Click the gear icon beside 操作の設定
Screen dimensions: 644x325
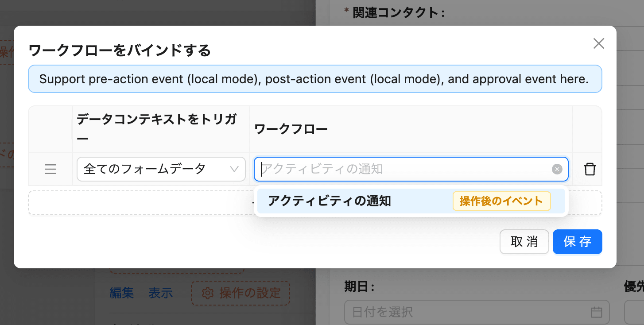(x=207, y=293)
